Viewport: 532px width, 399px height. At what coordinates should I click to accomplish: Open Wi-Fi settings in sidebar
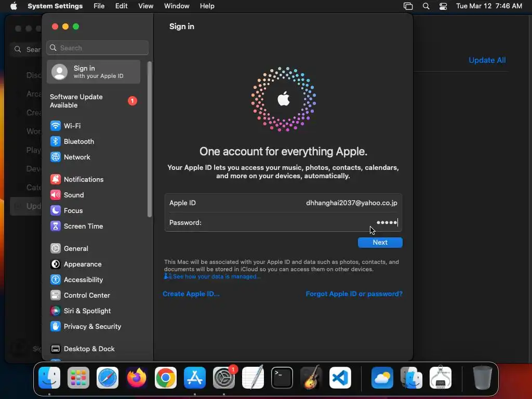pyautogui.click(x=65, y=126)
